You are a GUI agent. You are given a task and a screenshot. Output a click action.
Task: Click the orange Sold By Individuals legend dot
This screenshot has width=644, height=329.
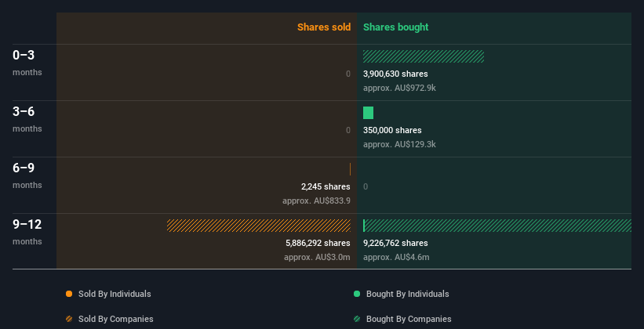pos(69,294)
